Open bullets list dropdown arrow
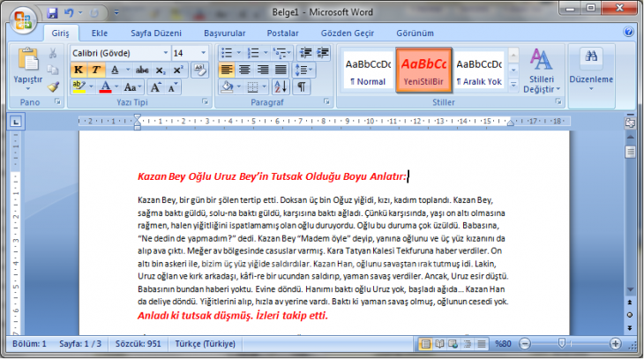644x359 pixels. pyautogui.click(x=238, y=53)
